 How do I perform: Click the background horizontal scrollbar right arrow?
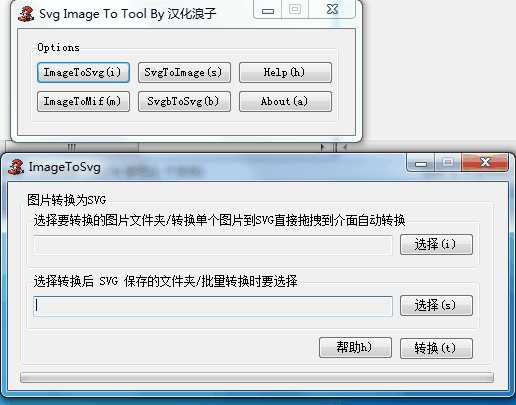pos(322,147)
